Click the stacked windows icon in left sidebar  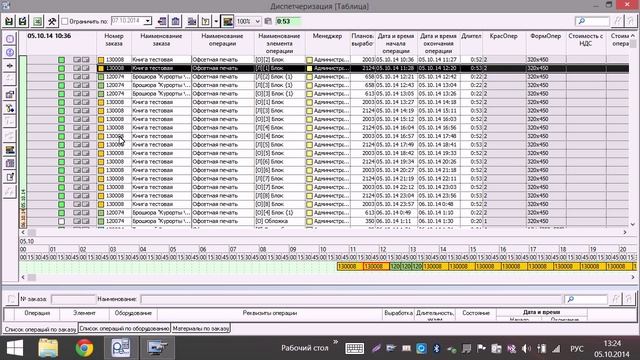click(10, 95)
